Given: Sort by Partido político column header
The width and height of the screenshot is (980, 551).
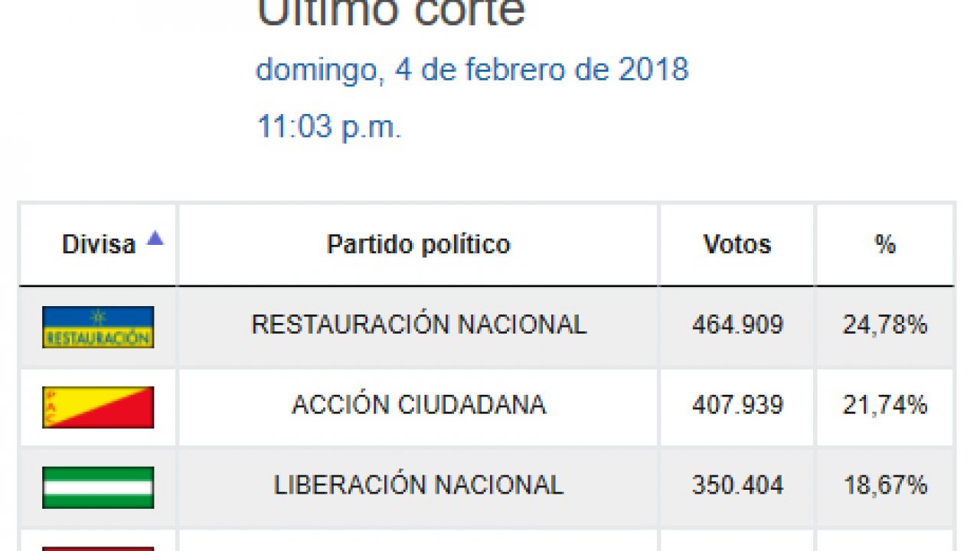Looking at the screenshot, I should [x=418, y=245].
